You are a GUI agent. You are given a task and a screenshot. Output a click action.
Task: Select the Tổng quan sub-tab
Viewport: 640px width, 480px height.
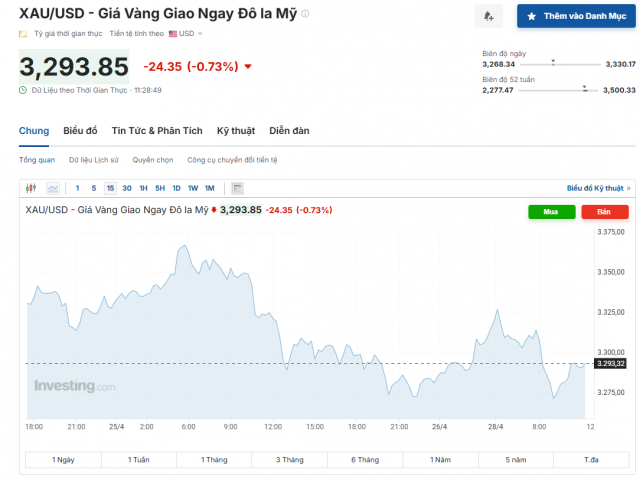click(x=37, y=160)
